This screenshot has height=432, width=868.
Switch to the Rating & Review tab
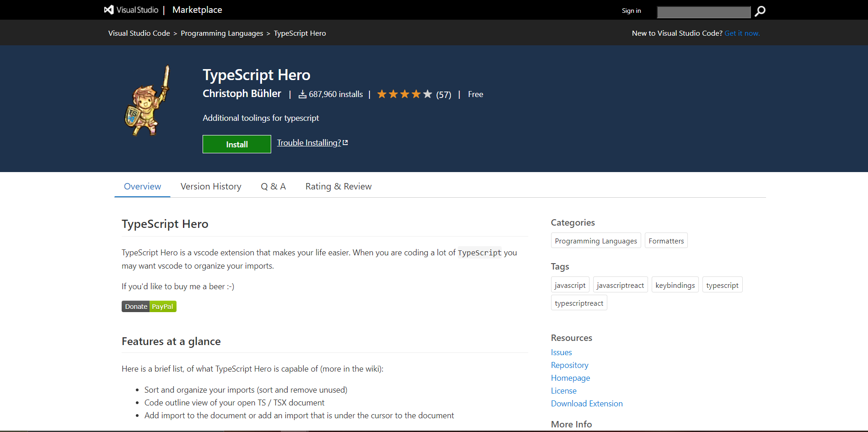coord(338,186)
